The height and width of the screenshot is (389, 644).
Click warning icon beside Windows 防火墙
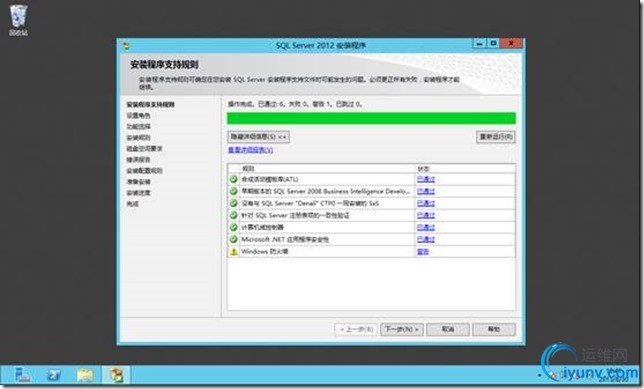(233, 251)
